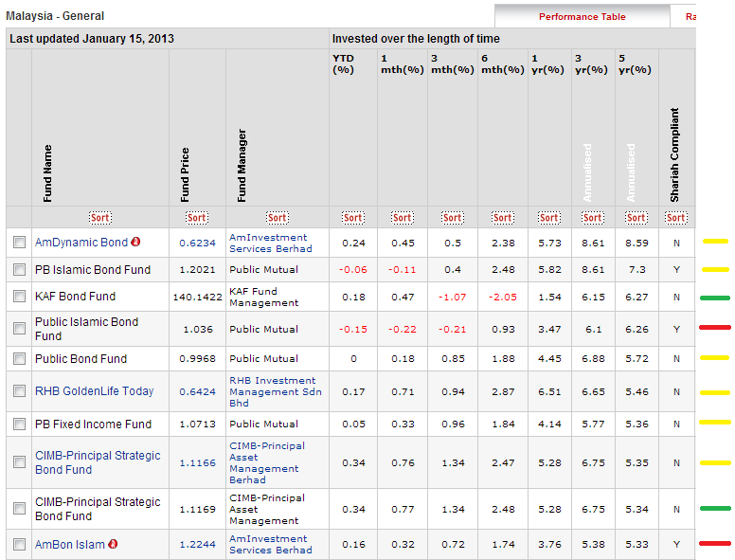Tick the checkbox for AmBon Islam
735x560 pixels.
(x=19, y=544)
